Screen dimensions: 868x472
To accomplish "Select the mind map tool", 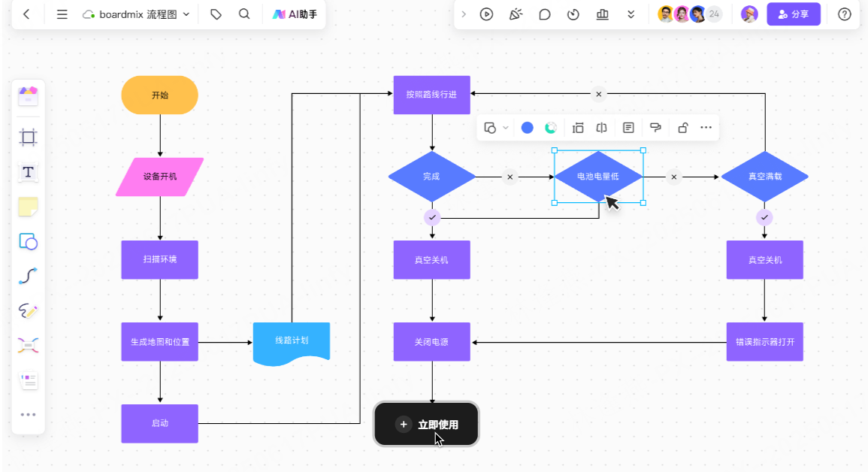I will (29, 345).
